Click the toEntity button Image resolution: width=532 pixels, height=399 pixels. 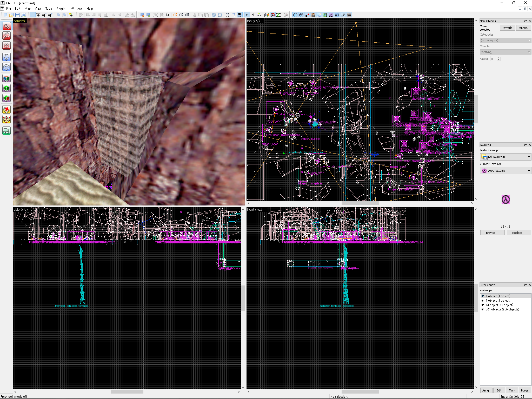pos(523,28)
